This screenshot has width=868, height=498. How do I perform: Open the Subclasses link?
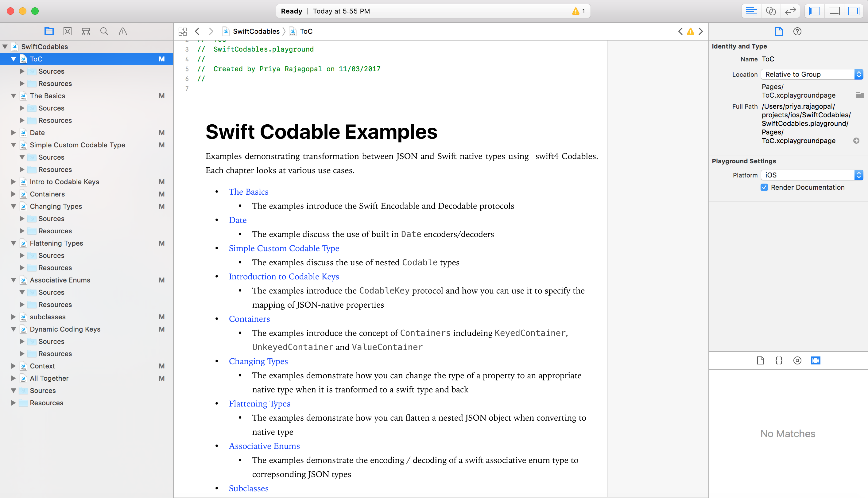249,488
